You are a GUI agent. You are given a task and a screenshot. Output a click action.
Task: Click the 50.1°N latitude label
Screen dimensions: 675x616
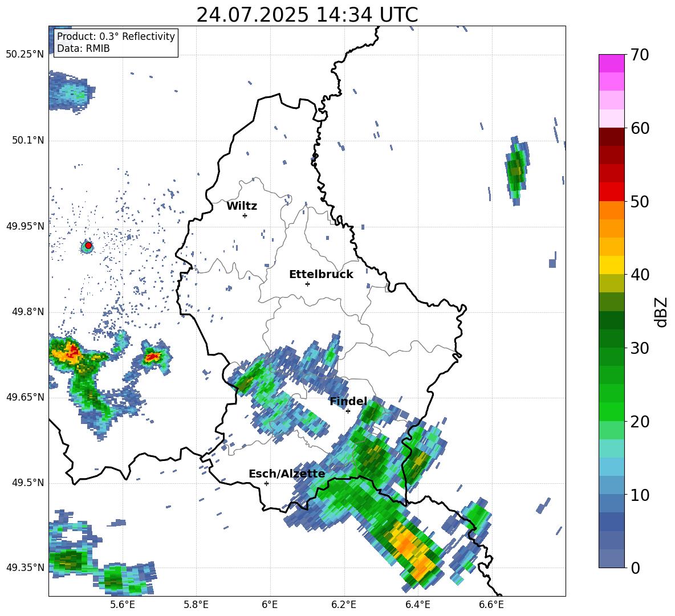[28, 140]
